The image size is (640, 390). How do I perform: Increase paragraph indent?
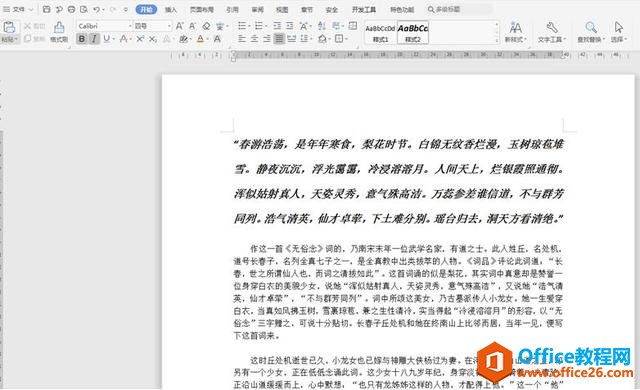[x=289, y=26]
